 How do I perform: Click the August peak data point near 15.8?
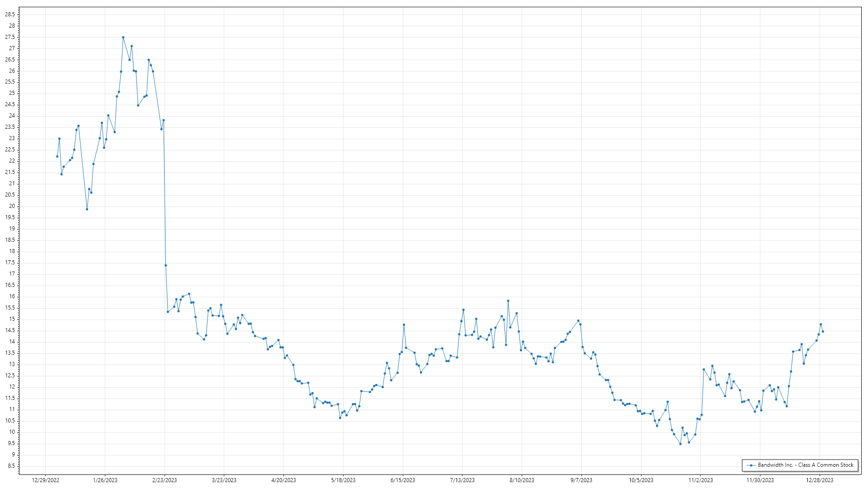[508, 301]
